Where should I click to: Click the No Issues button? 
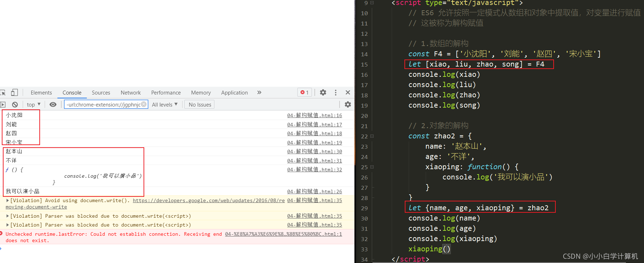200,104
